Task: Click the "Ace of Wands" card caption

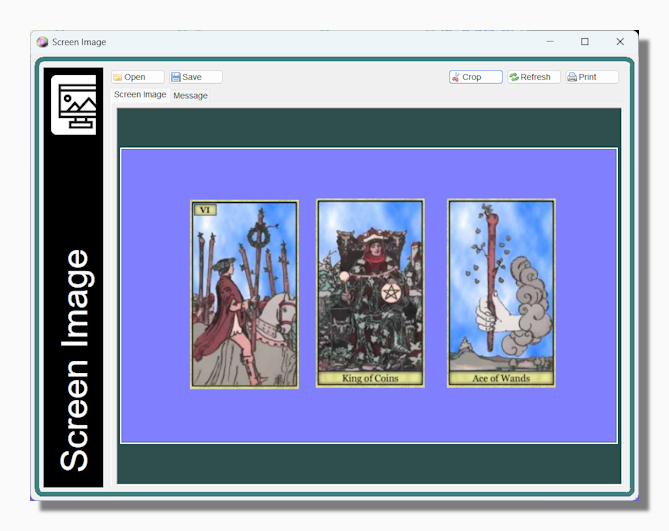Action: tap(501, 378)
